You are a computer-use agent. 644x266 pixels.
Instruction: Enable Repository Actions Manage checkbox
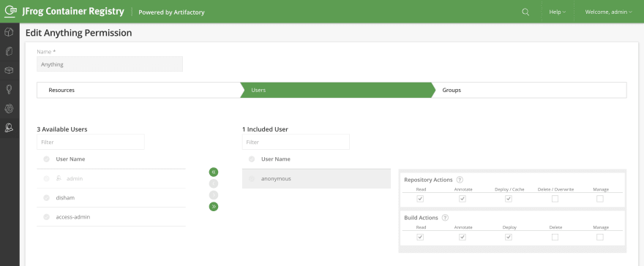[x=600, y=199]
